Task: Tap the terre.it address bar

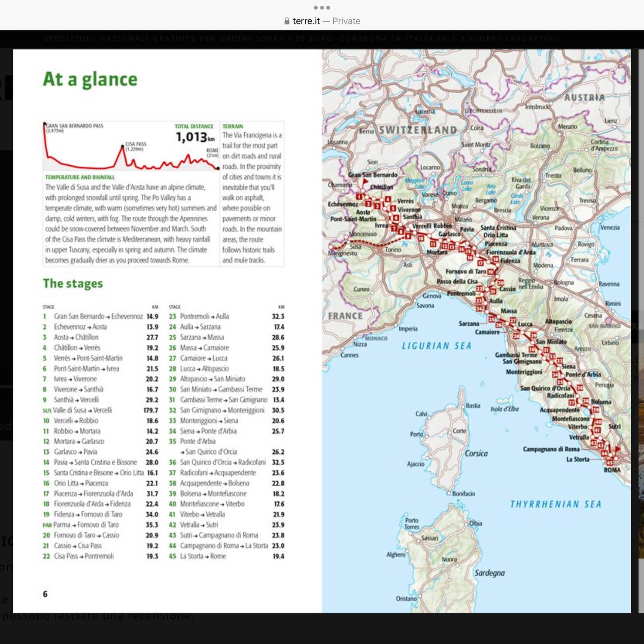Action: tap(322, 21)
